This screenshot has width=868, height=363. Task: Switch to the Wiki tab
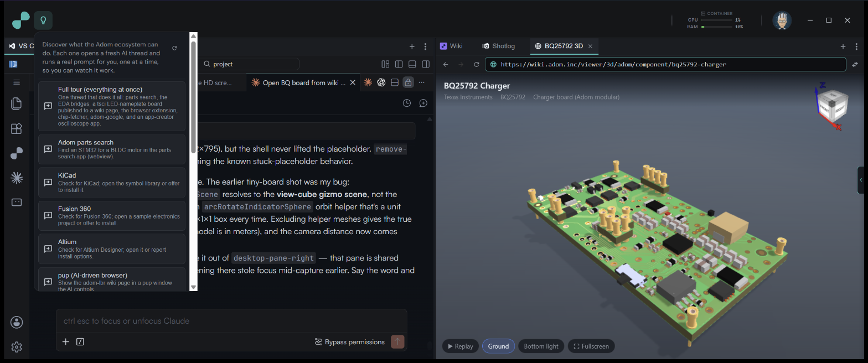[x=451, y=46]
